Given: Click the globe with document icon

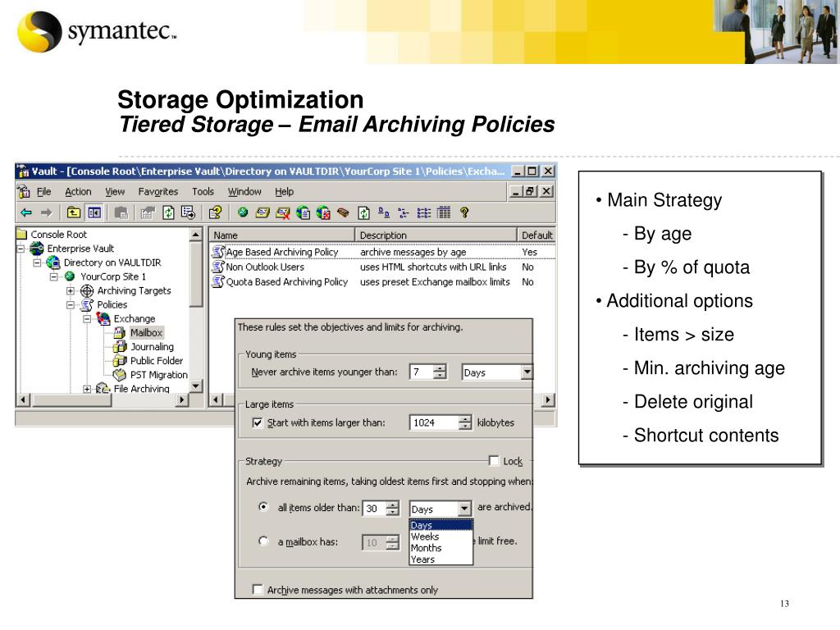Looking at the screenshot, I should (x=303, y=212).
